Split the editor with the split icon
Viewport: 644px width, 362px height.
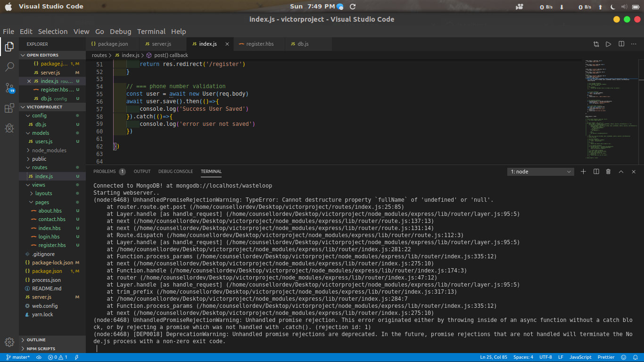621,44
